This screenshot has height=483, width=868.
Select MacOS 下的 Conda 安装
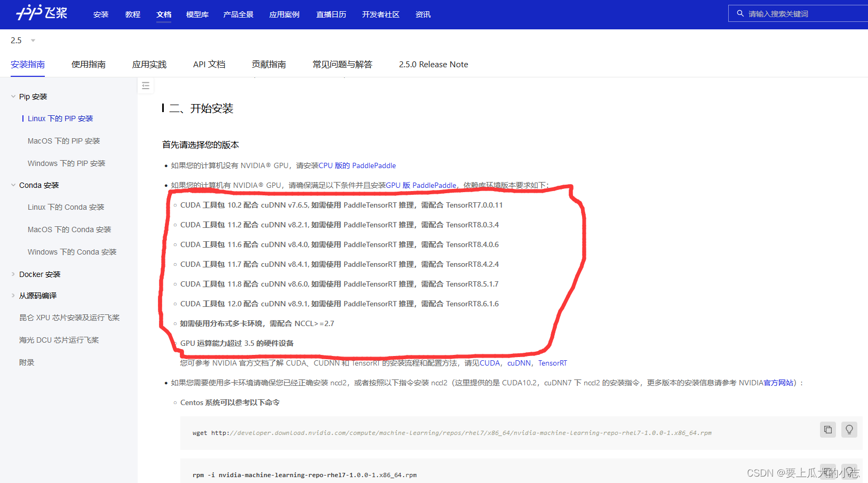click(69, 229)
